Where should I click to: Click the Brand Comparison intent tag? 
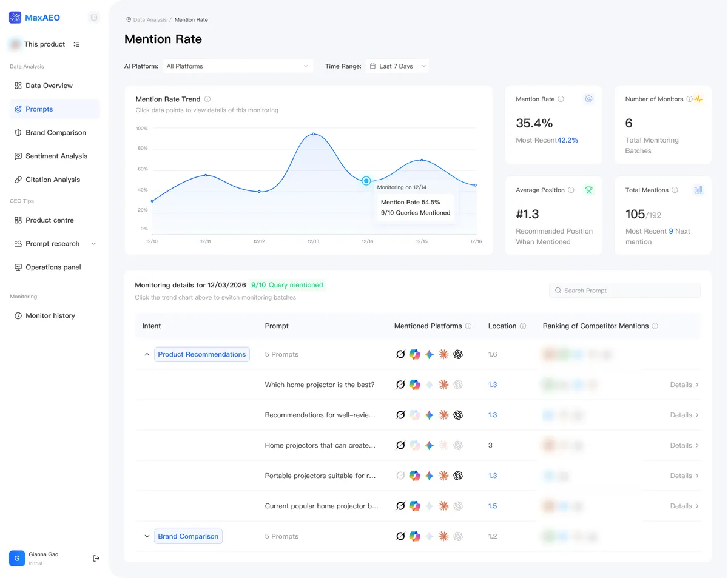(188, 536)
